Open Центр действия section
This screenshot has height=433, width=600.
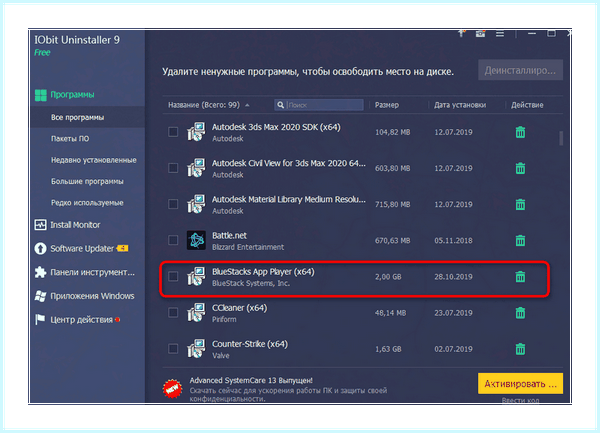click(82, 320)
